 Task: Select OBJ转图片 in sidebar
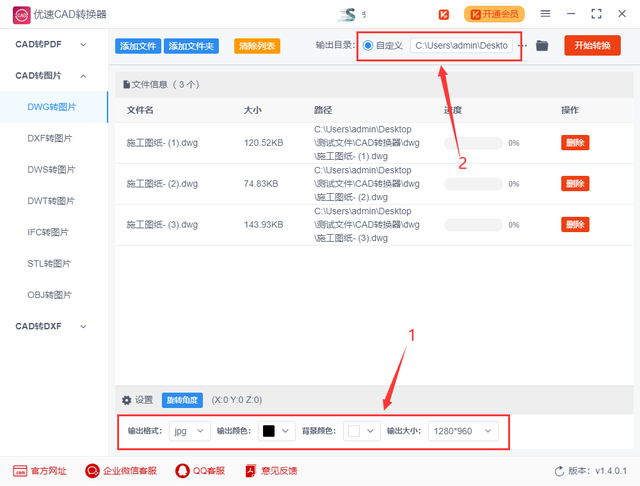(x=50, y=295)
